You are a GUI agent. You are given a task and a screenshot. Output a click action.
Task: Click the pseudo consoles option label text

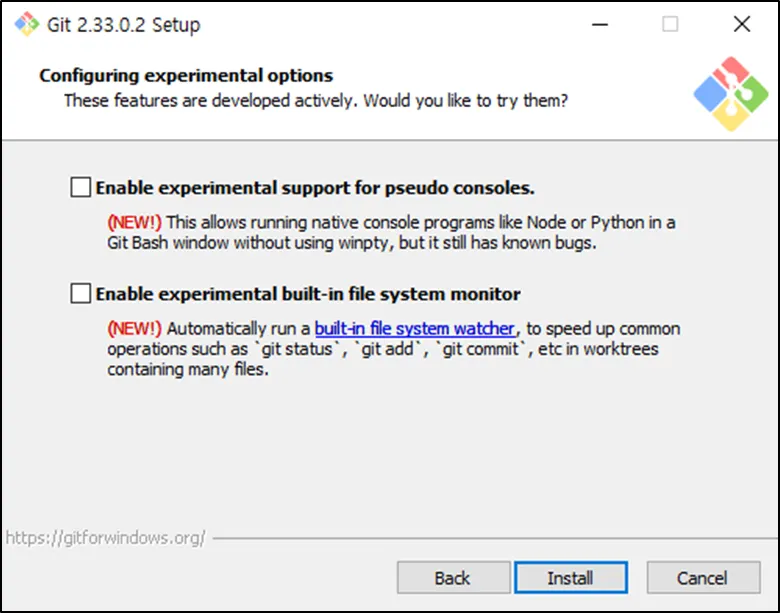pos(315,187)
